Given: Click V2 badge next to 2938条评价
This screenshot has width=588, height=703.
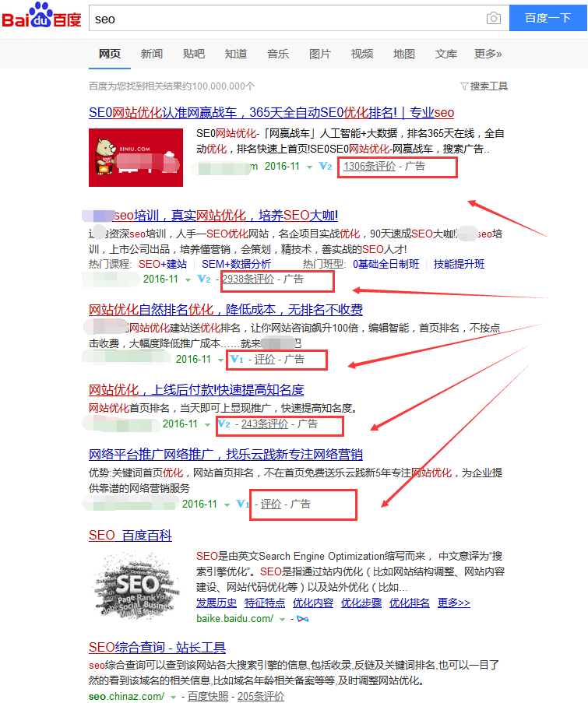Looking at the screenshot, I should (x=204, y=279).
